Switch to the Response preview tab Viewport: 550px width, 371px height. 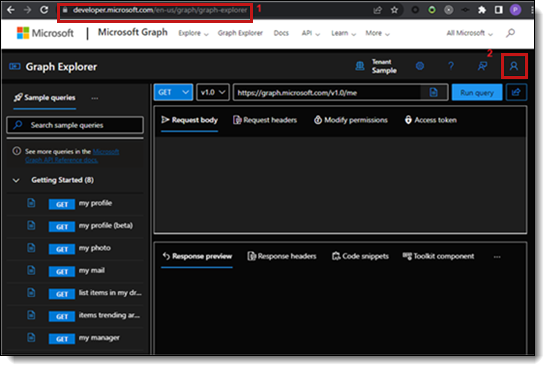[197, 256]
